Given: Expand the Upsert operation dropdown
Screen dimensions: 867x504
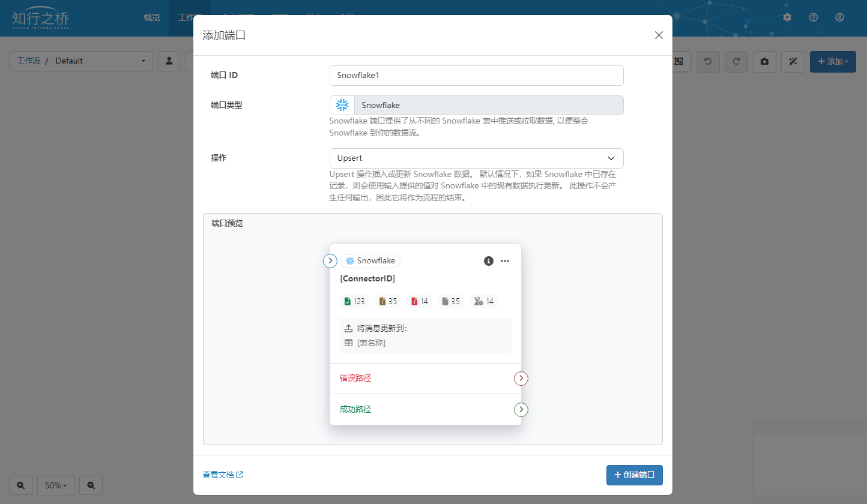Looking at the screenshot, I should 476,158.
